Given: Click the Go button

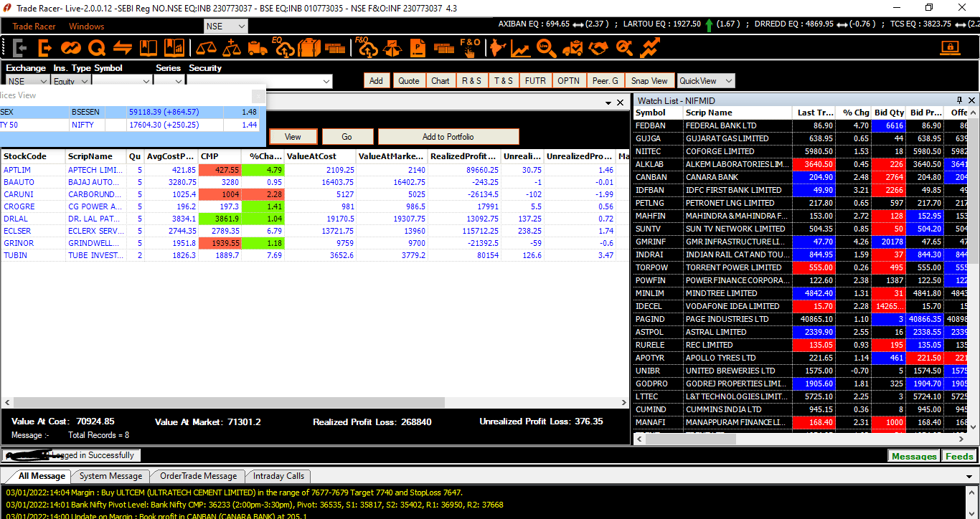Looking at the screenshot, I should tap(347, 136).
